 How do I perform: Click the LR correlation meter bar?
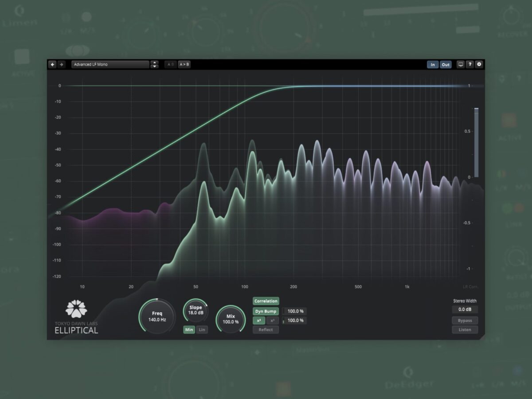(476, 142)
